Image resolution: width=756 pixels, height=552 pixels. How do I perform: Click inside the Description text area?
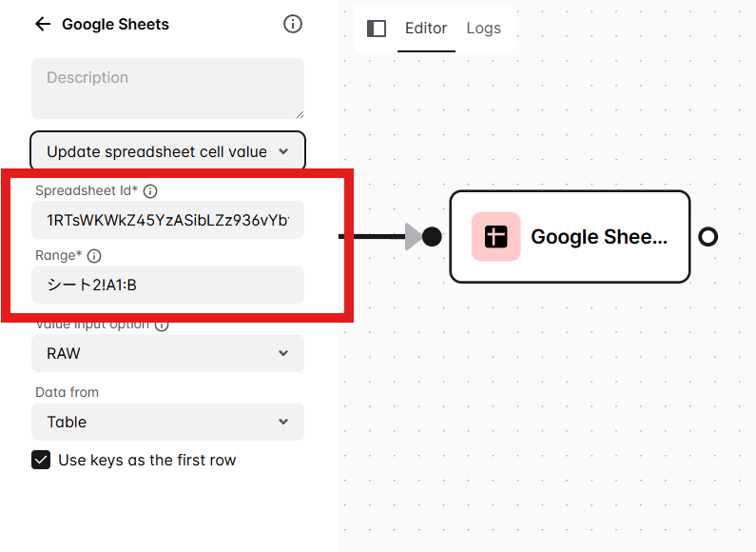point(167,89)
